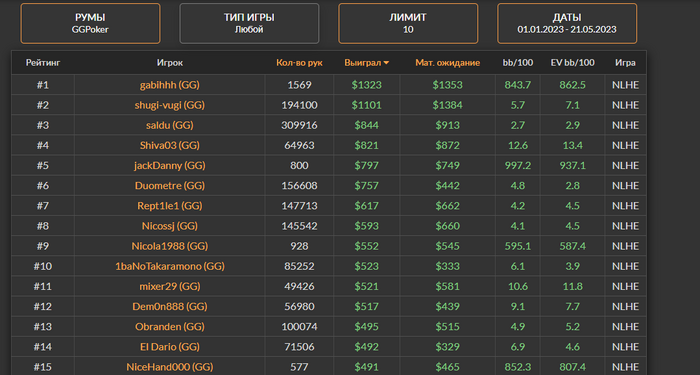Open player Rept1le1 (GG) profile
The image size is (700, 375).
[170, 205]
